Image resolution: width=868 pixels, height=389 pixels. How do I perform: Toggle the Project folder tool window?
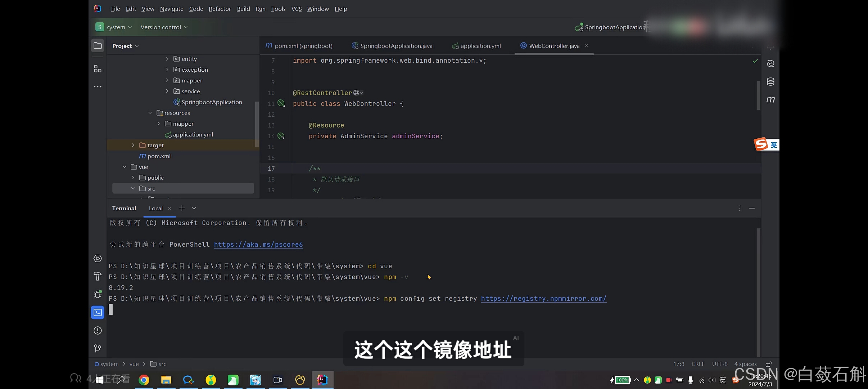98,46
